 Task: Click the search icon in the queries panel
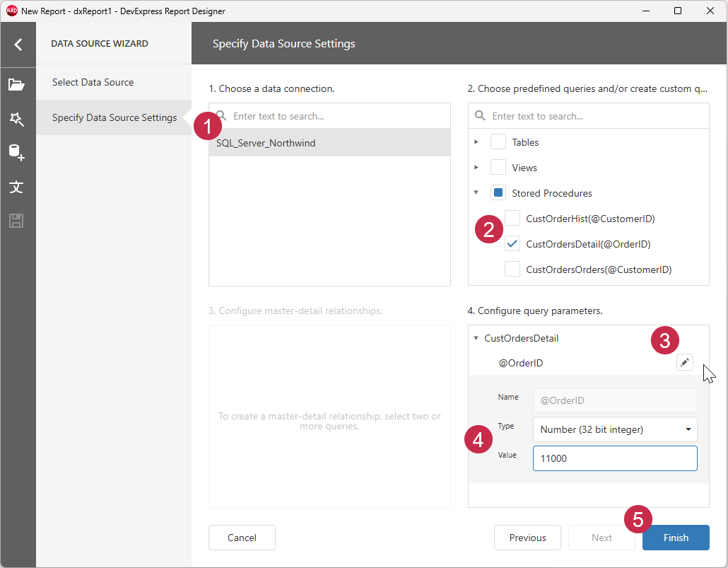coord(480,115)
